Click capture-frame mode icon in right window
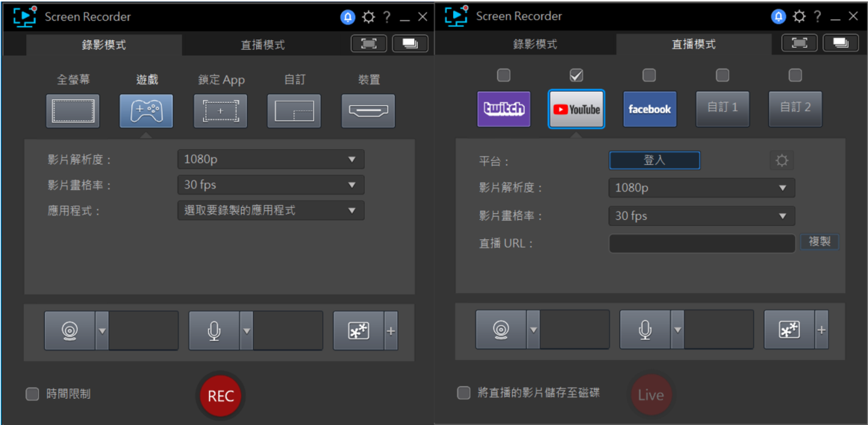This screenshot has height=425, width=868. tap(799, 42)
